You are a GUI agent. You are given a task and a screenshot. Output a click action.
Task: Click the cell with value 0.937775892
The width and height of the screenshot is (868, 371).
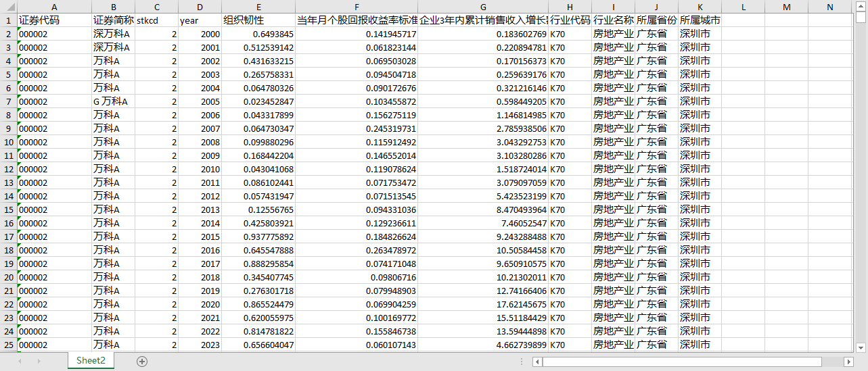tap(258, 237)
